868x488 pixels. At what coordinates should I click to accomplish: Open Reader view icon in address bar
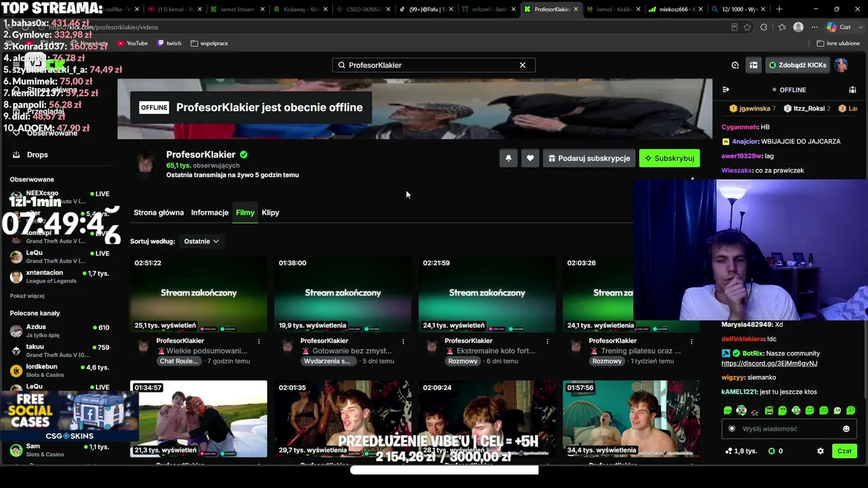click(734, 27)
